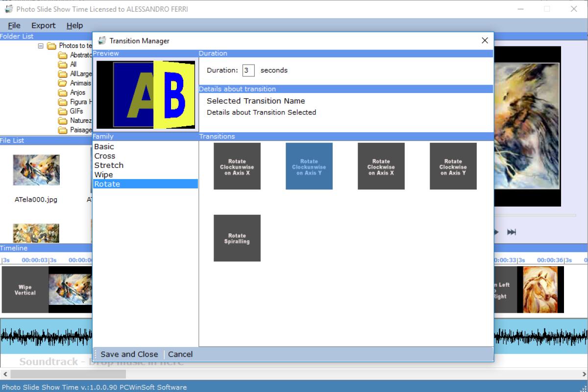Choose Rotate Clockwise on Axis Y tile

(x=453, y=166)
